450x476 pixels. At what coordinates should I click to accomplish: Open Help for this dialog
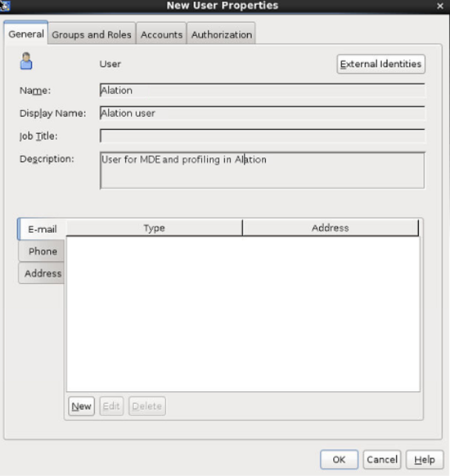(x=425, y=460)
